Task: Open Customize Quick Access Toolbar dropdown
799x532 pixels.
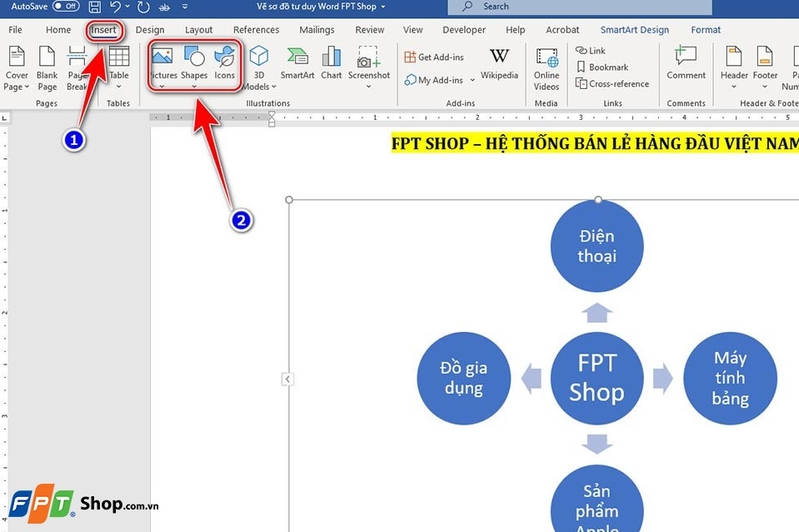Action: tap(185, 7)
